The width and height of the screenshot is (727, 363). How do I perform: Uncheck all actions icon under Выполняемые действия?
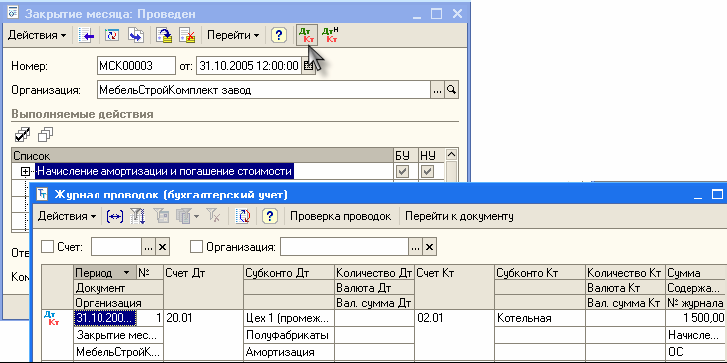click(45, 135)
